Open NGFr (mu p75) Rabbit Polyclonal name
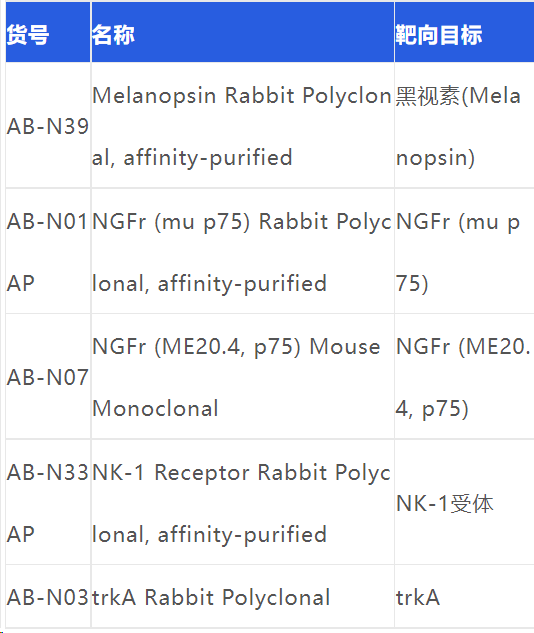 [242, 252]
